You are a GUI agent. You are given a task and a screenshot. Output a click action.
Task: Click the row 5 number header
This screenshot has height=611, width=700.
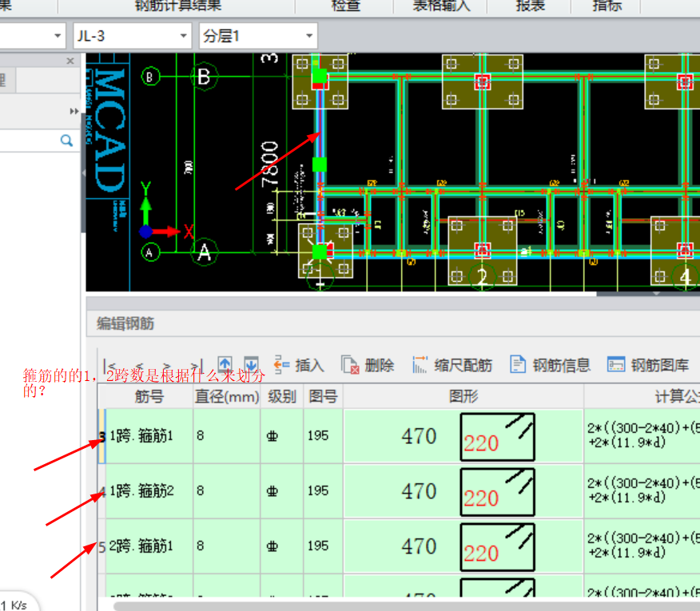coord(101,546)
